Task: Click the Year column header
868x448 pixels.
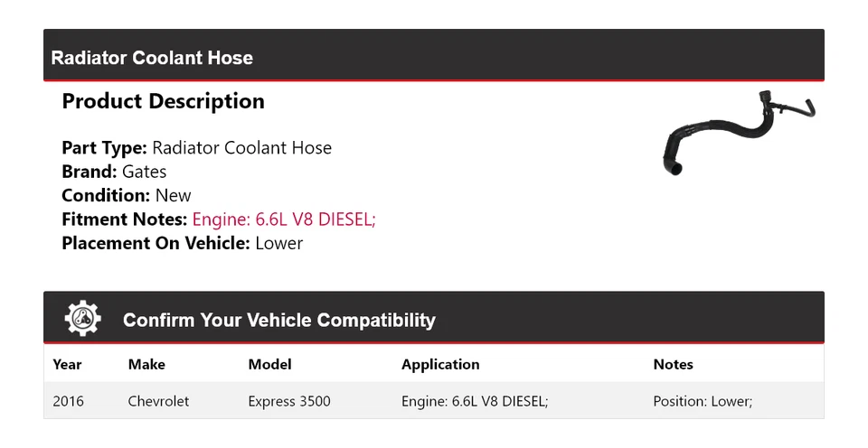Action: (67, 365)
